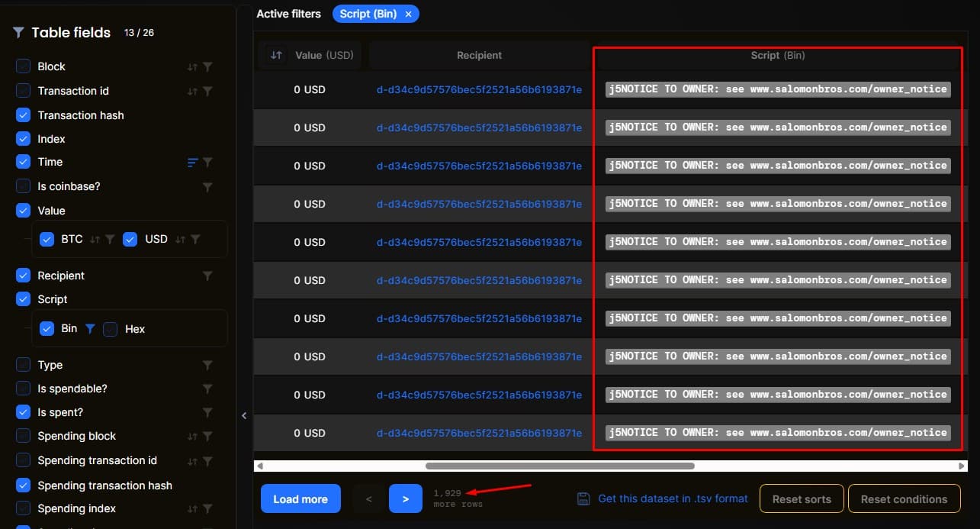Screen dimensions: 980x529
Task: Uncheck the Is spent? checkbox
Action: (23, 412)
